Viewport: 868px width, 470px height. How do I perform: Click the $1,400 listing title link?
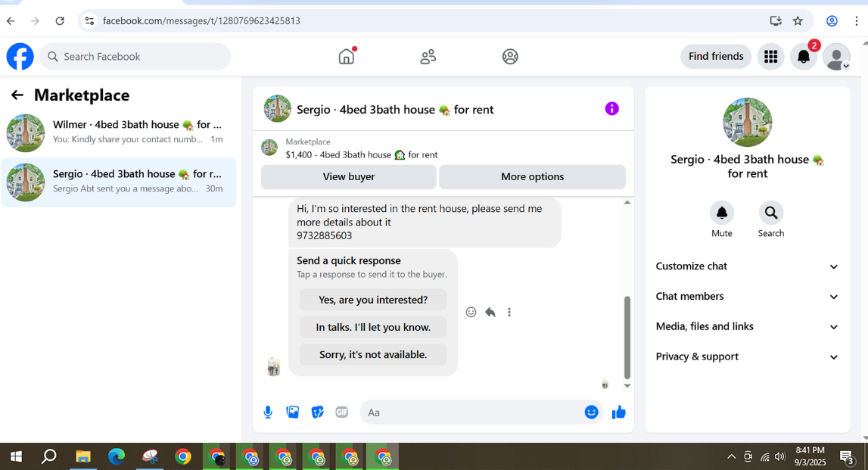[x=362, y=155]
